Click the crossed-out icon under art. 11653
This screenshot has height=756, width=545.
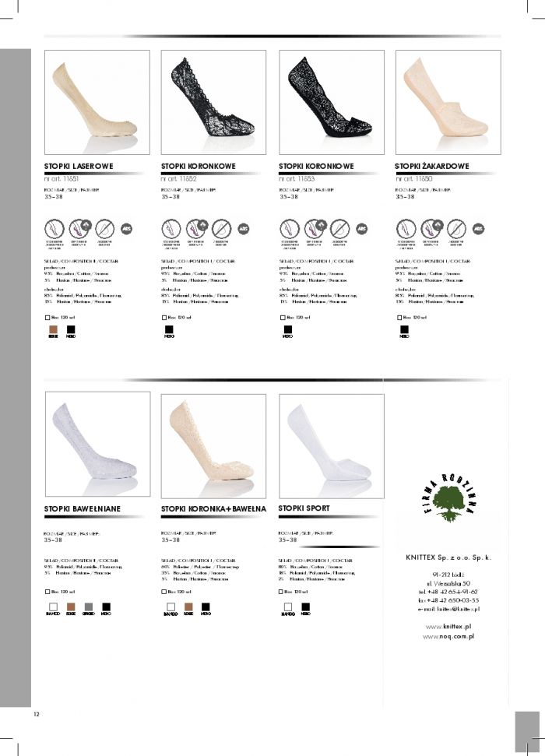(x=339, y=229)
